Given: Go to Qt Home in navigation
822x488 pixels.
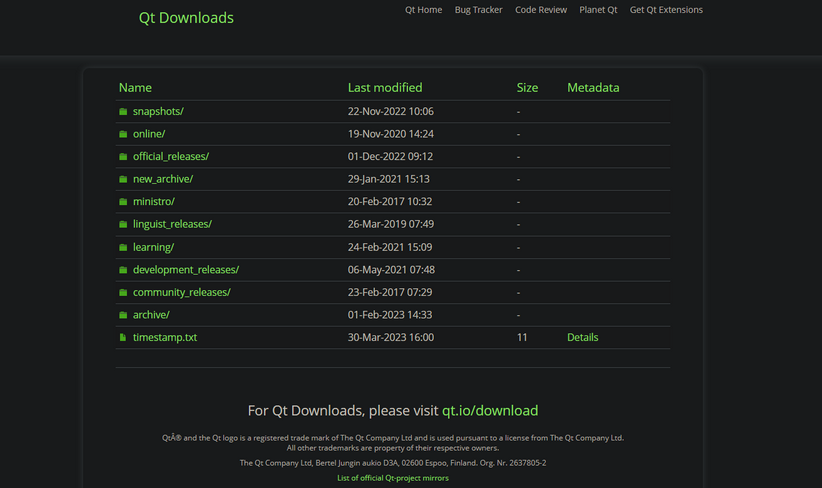Looking at the screenshot, I should click(423, 9).
